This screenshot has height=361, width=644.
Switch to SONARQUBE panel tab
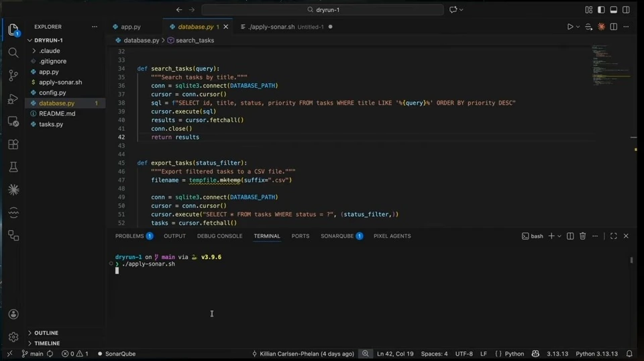(x=341, y=236)
